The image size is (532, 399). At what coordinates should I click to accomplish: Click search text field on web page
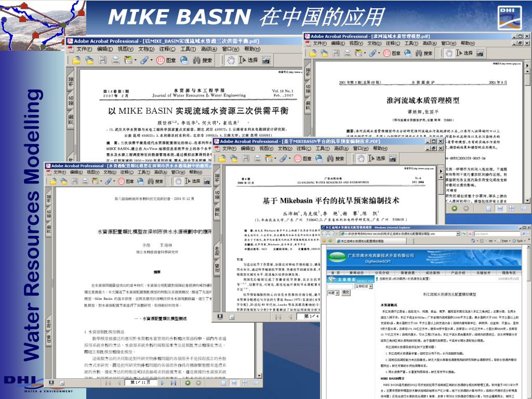click(x=340, y=286)
